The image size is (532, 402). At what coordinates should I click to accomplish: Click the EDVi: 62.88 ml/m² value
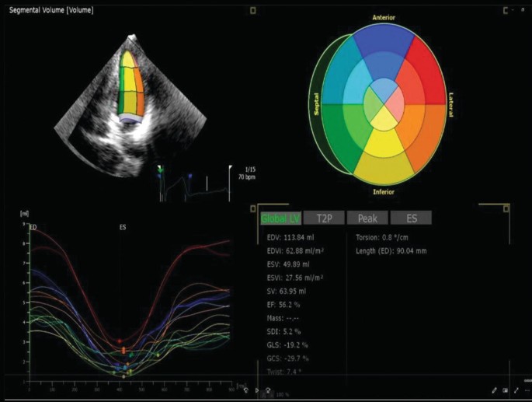click(x=295, y=251)
